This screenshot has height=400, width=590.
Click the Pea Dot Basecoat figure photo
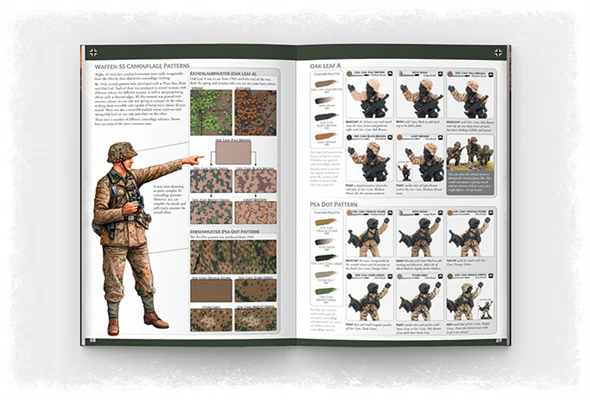370,237
